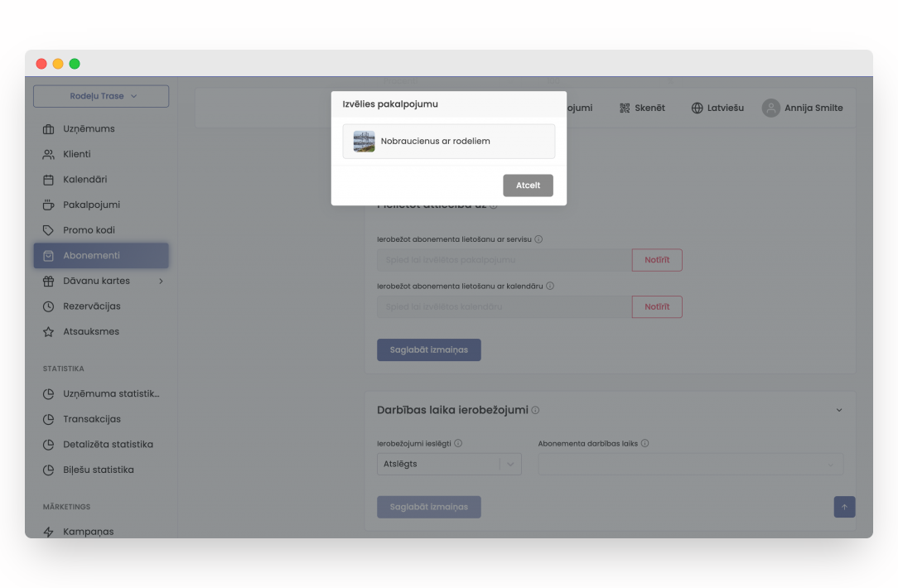
Task: Switch language using the Latviešu selector
Action: click(x=717, y=108)
